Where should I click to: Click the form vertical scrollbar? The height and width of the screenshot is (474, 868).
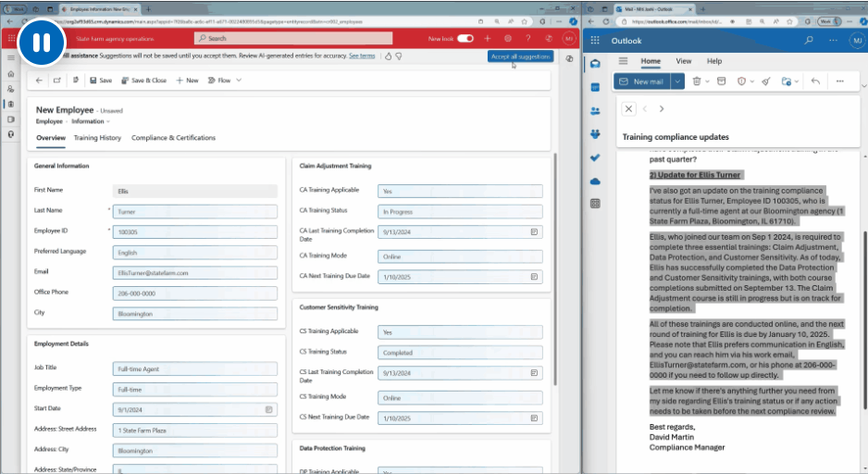(554, 269)
